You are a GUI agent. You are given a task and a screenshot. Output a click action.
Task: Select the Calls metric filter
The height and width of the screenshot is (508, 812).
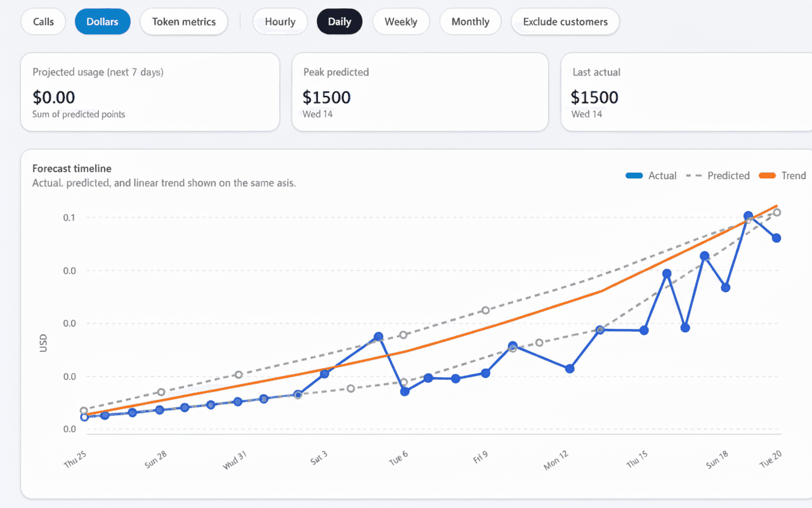point(43,21)
